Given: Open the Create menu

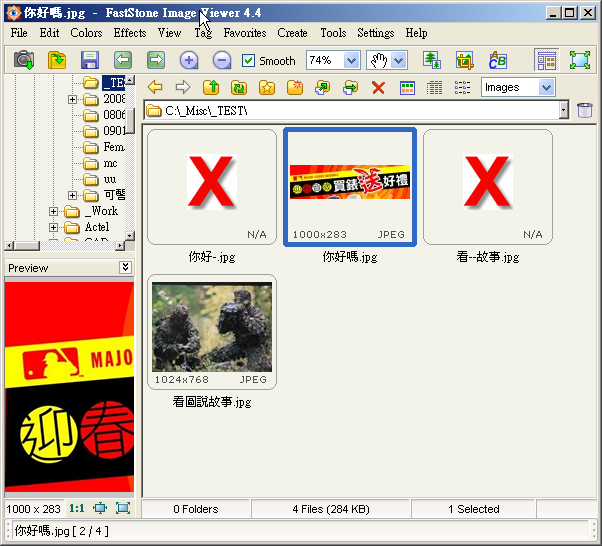Looking at the screenshot, I should coord(292,33).
